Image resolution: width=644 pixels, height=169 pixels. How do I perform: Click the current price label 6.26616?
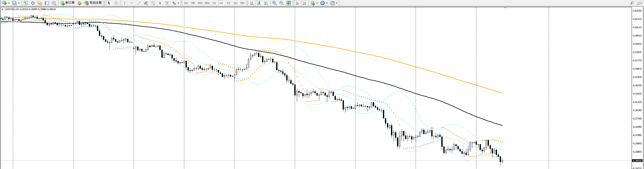tap(637, 160)
